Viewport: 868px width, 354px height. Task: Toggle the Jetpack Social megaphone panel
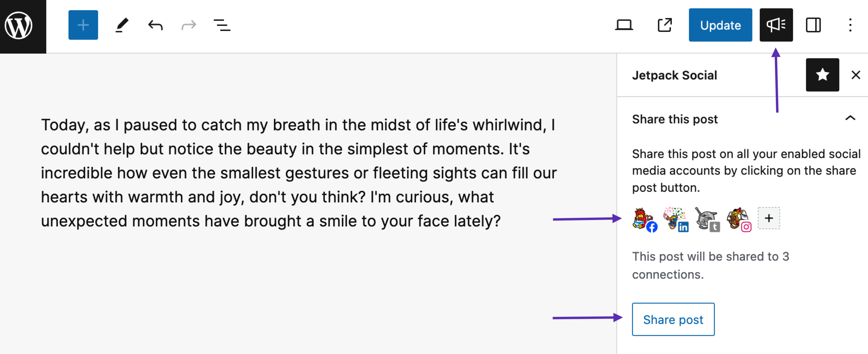tap(776, 25)
